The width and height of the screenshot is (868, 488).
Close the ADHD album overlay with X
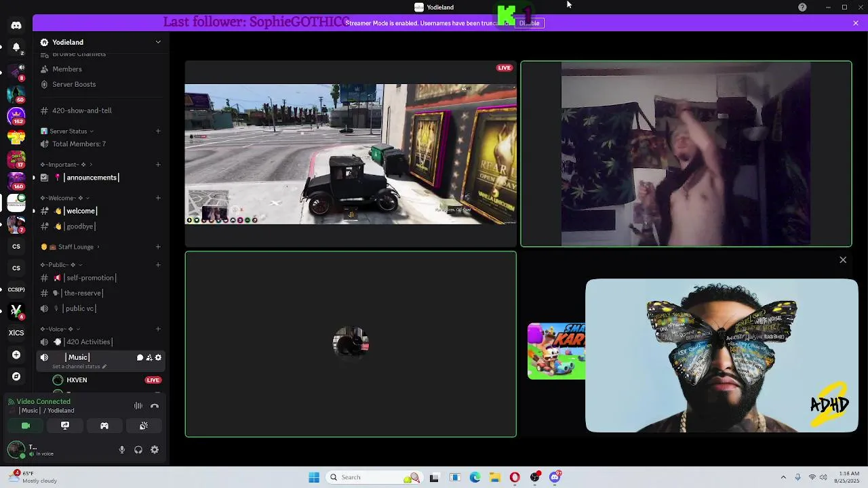pos(843,260)
